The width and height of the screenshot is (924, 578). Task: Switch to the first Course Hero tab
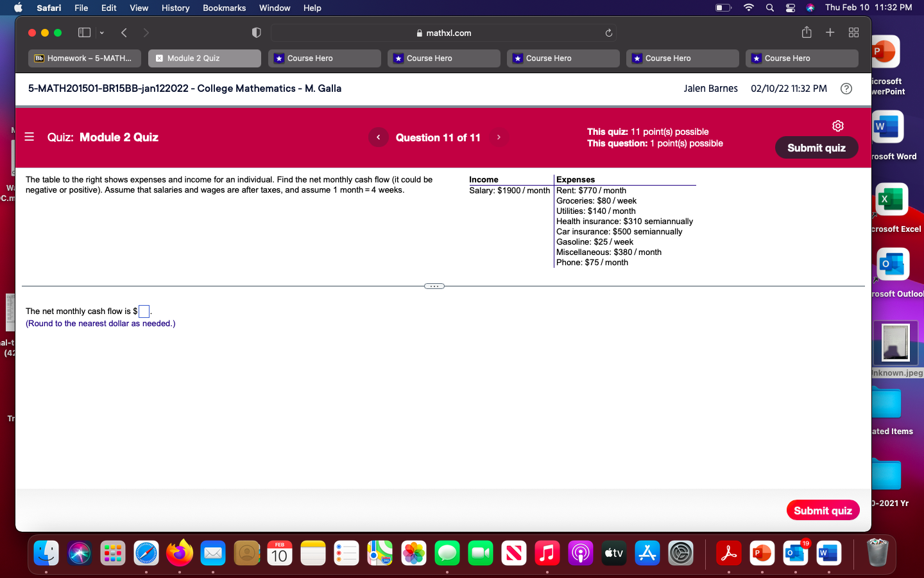point(324,58)
